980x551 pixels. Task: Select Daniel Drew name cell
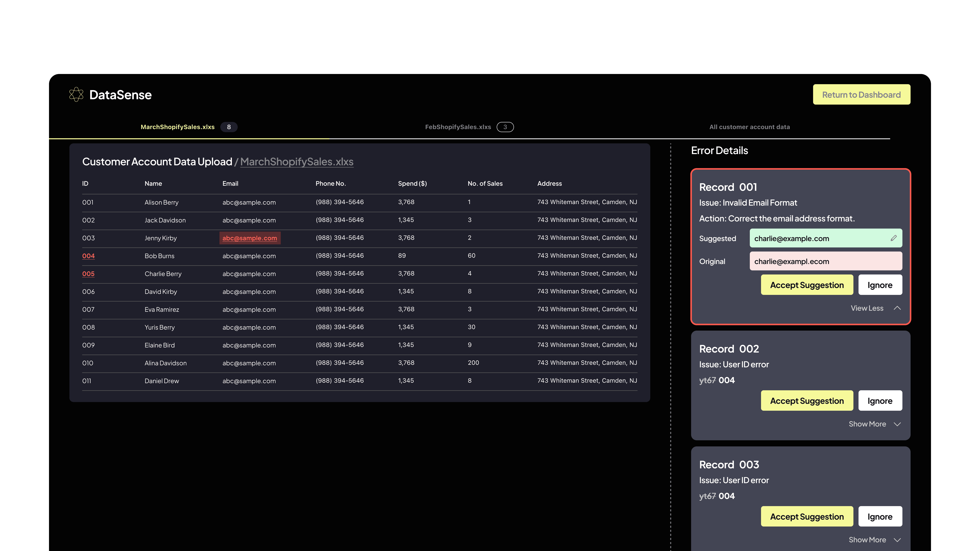click(x=161, y=381)
